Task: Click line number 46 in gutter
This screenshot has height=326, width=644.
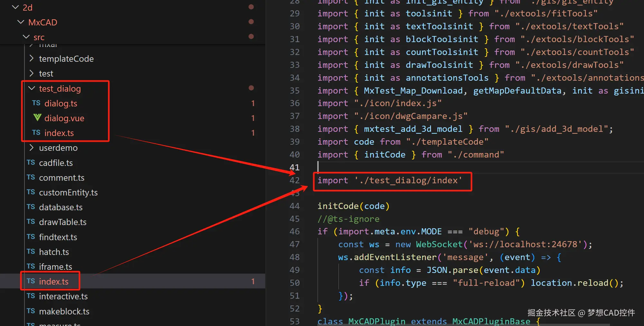Action: 294,231
